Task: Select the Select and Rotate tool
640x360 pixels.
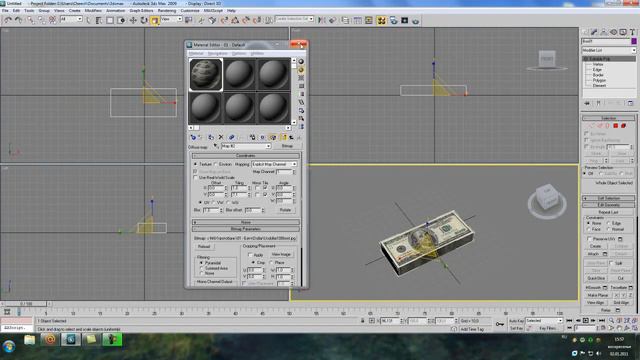Action: tap(144, 20)
